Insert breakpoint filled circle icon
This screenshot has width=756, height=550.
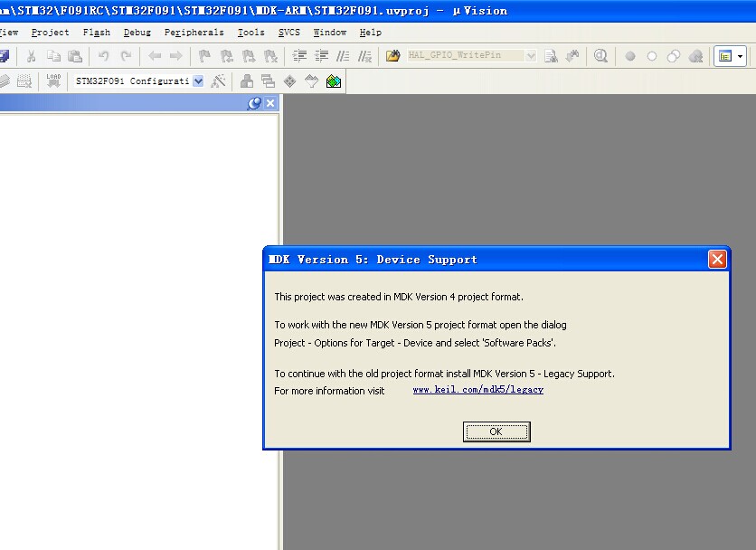(629, 56)
